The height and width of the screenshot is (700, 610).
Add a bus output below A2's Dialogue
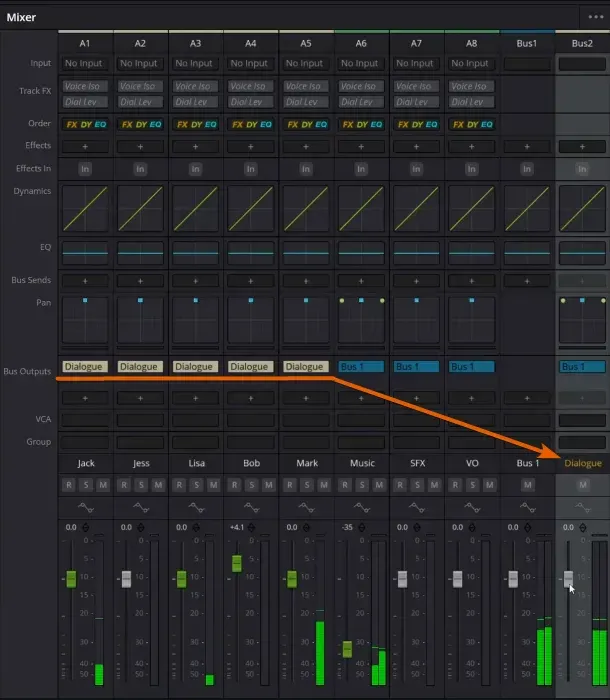tap(140, 398)
